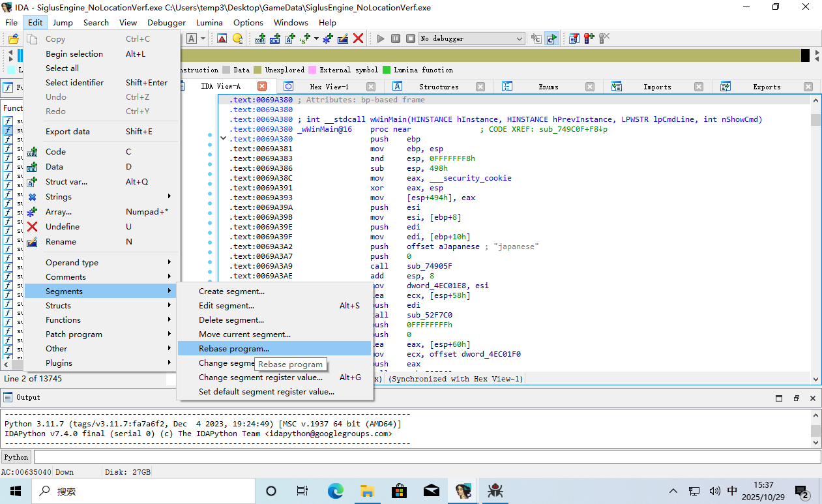The width and height of the screenshot is (822, 504).
Task: Collapse the wWinMain function chevron
Action: (224, 139)
